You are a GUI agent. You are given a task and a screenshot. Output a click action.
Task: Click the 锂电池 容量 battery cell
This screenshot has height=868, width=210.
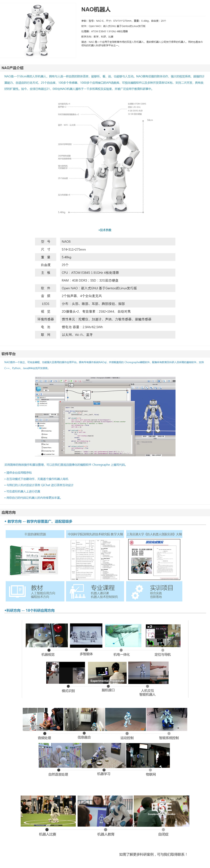tap(117, 327)
